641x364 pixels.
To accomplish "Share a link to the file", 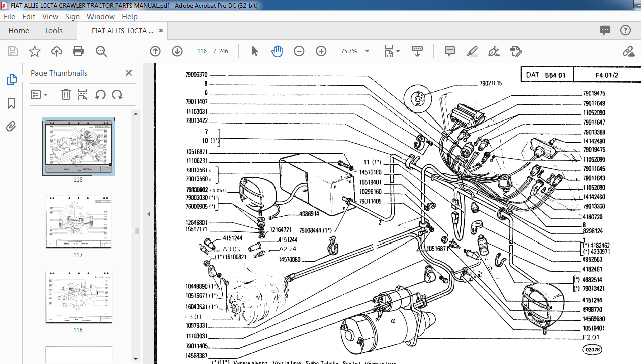I will (628, 51).
